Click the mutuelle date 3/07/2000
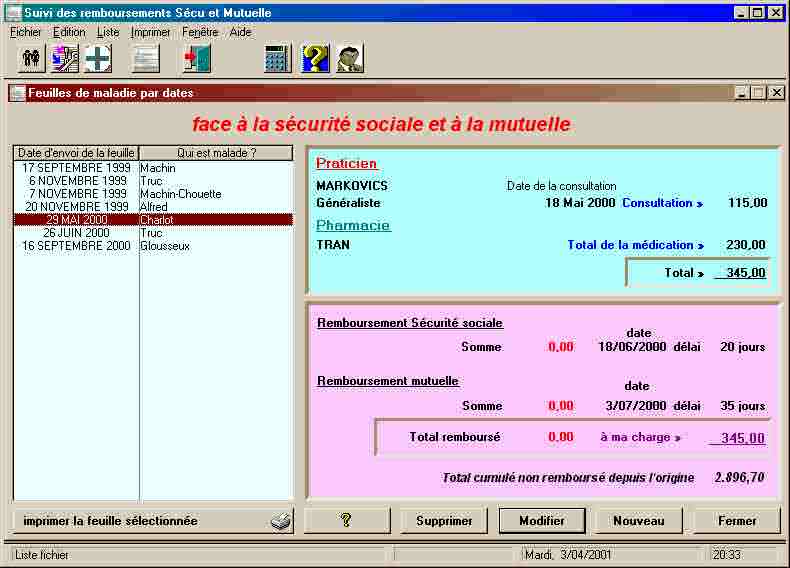The height and width of the screenshot is (568, 790). tap(636, 406)
